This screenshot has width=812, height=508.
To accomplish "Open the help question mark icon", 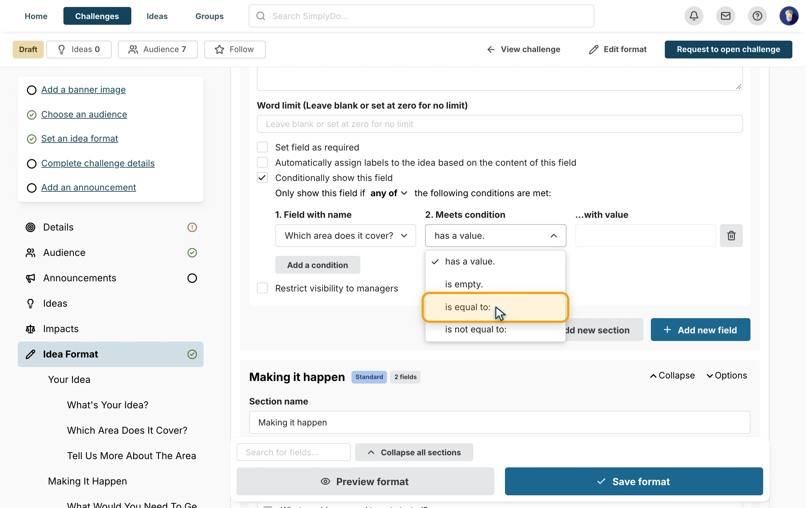I will pyautogui.click(x=757, y=16).
